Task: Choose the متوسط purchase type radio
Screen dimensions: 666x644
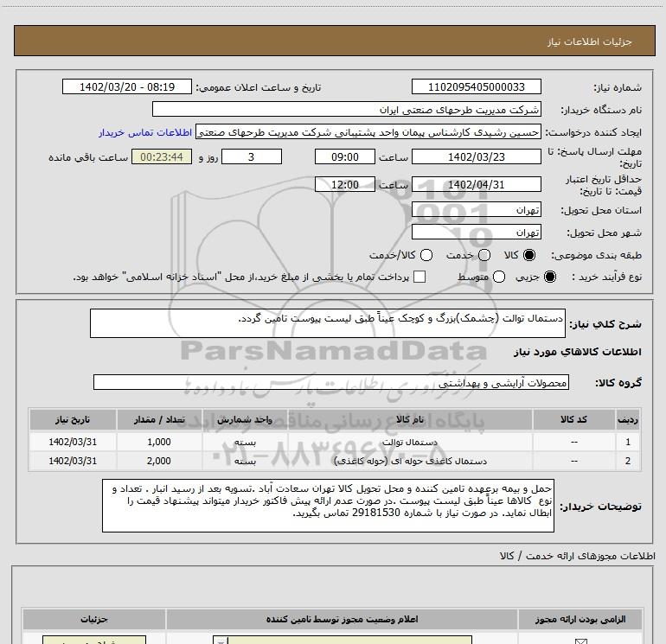Action: [499, 277]
